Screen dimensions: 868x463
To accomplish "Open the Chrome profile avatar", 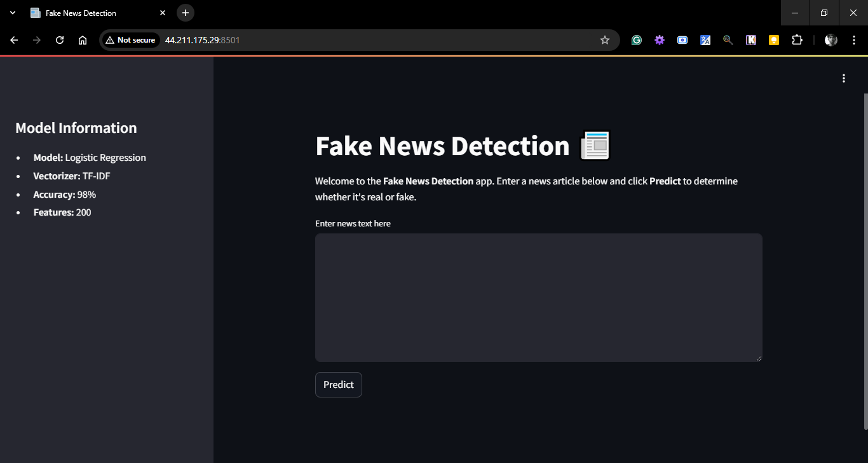I will (x=831, y=40).
